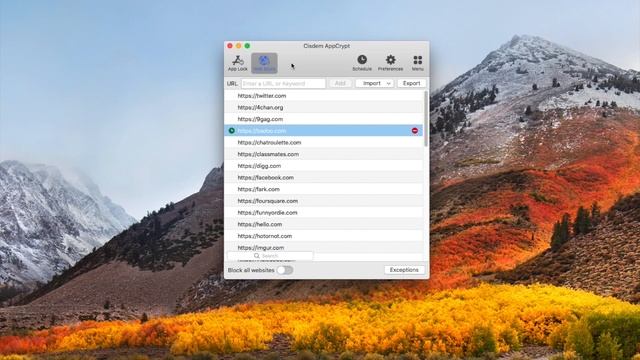Open the Exceptions list

click(x=404, y=270)
